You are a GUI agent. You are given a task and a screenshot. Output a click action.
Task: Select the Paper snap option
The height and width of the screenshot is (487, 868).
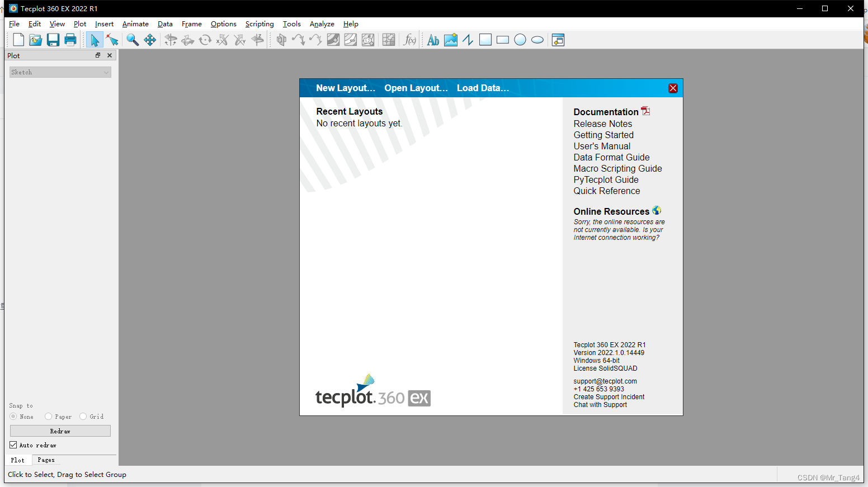(x=50, y=417)
